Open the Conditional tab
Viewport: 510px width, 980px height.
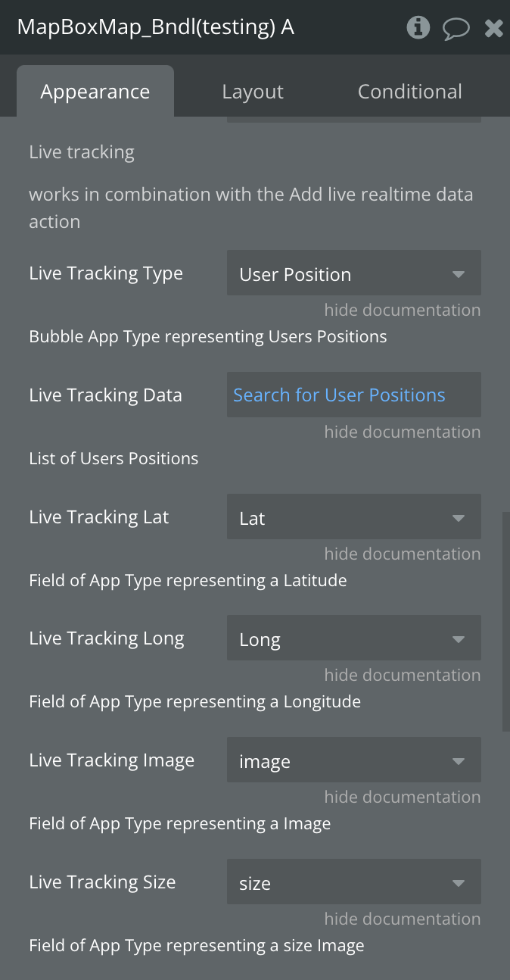coord(409,92)
